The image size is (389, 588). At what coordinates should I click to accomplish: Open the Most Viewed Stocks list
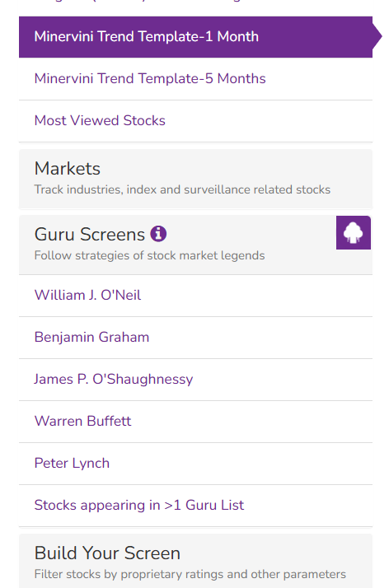coord(195,121)
